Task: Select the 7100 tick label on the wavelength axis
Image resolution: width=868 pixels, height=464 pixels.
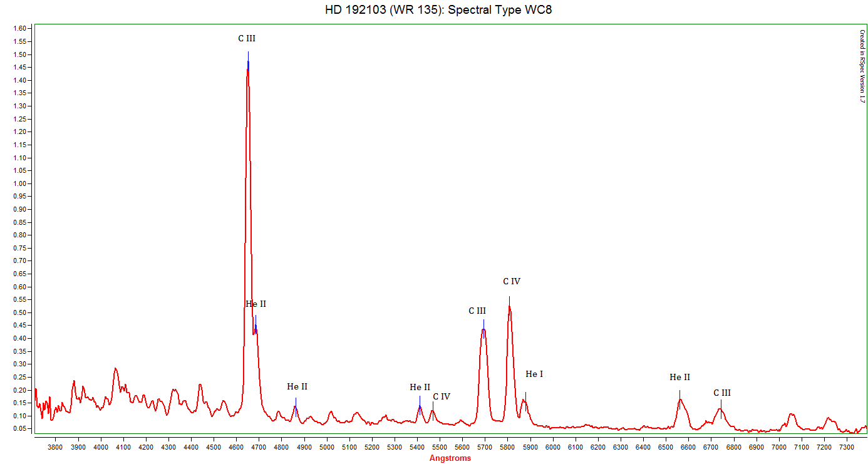Action: click(x=801, y=447)
